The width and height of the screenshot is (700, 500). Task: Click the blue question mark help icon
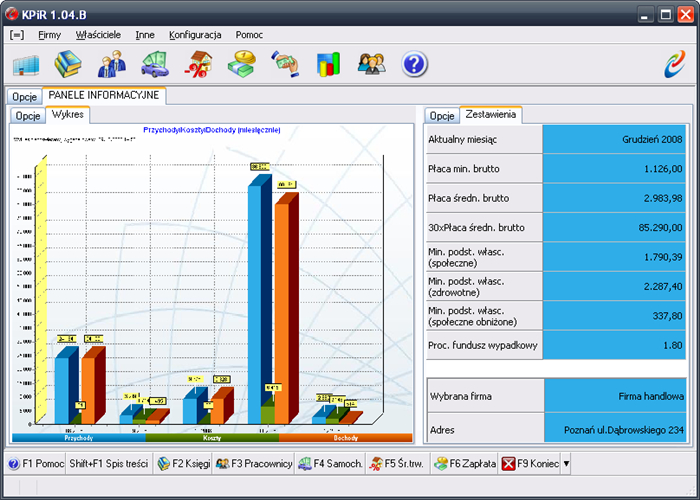415,64
